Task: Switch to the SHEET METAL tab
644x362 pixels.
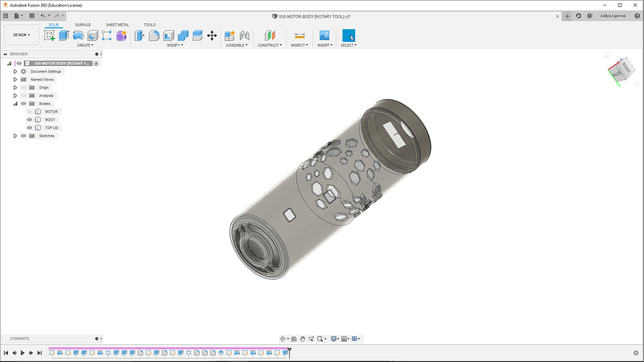Action: pos(118,25)
